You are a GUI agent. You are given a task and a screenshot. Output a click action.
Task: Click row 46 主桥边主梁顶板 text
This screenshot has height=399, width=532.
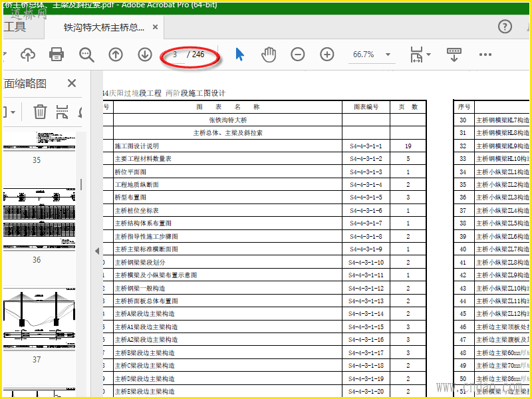pyautogui.click(x=503, y=327)
